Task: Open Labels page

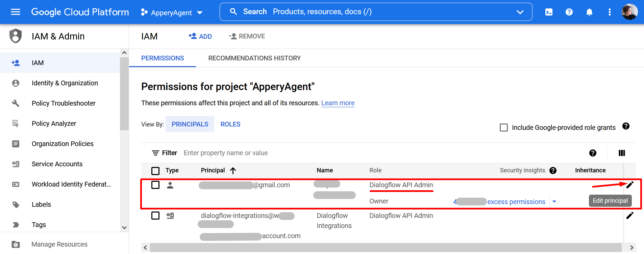Action: click(x=60, y=204)
